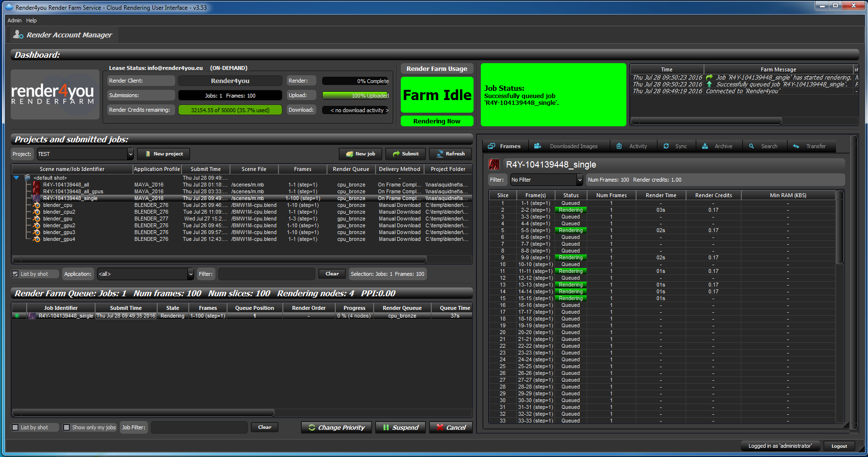Open the Application <all> dropdown
The image size is (868, 457).
click(190, 274)
